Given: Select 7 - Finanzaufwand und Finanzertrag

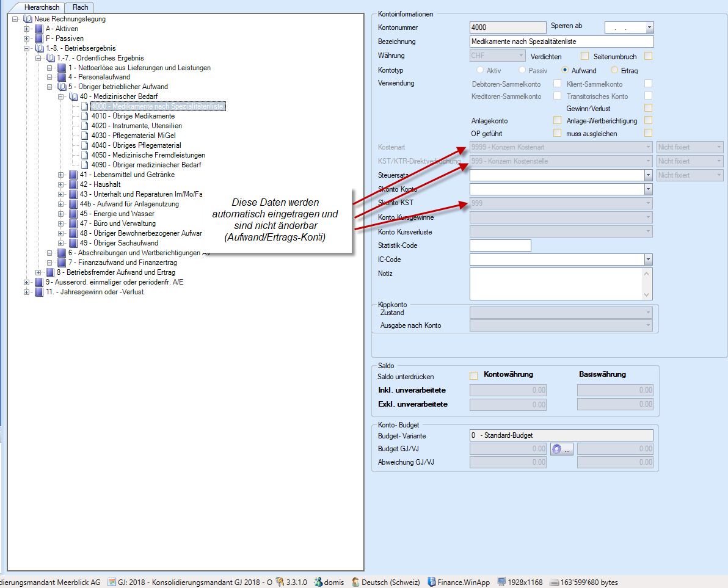Looking at the screenshot, I should click(123, 263).
